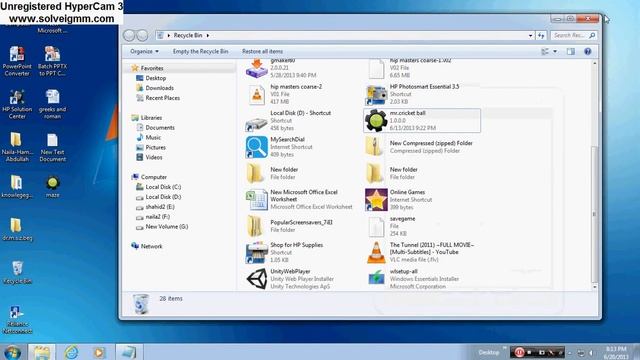Click the Change your view icon
Viewport: 640px width, 360px height.
click(x=545, y=51)
